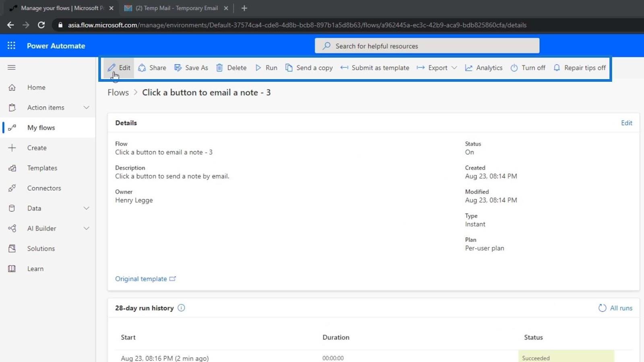This screenshot has height=362, width=644.
Task: Close the Temp Mail browser tab
Action: point(226,8)
